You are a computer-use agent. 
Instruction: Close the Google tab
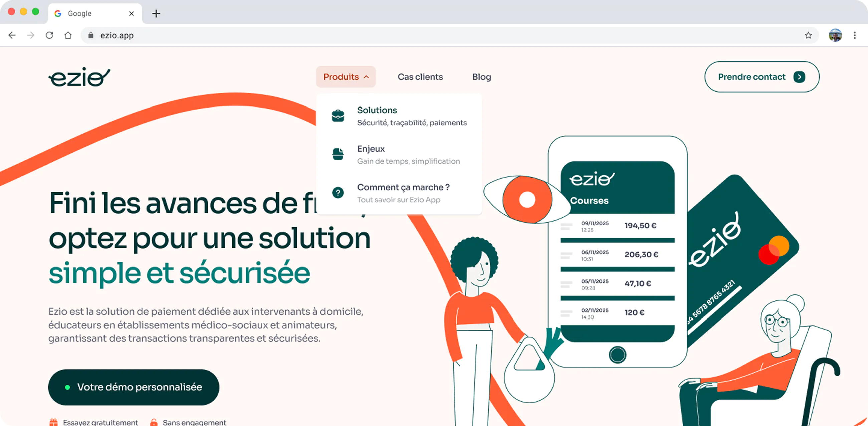132,13
